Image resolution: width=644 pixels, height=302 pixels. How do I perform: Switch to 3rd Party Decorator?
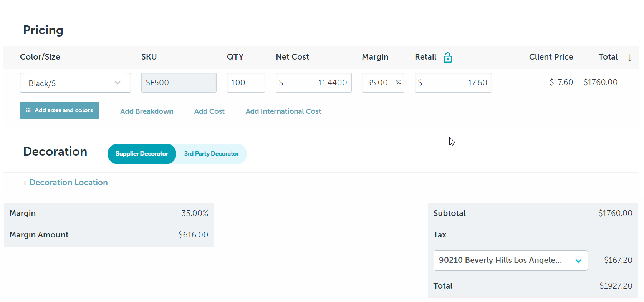click(x=211, y=154)
